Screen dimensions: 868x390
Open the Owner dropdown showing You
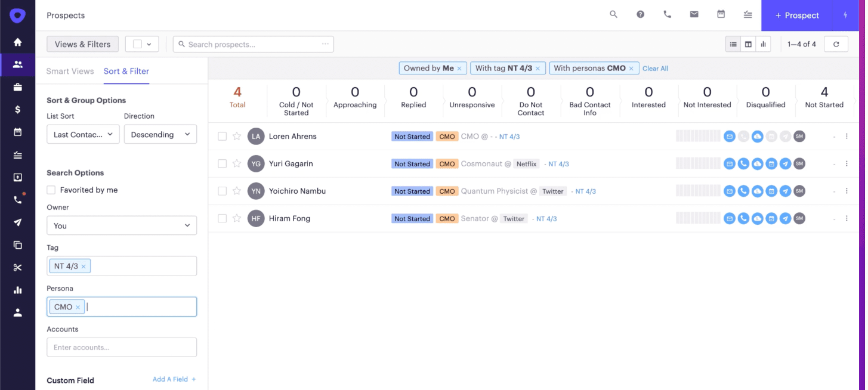(122, 225)
